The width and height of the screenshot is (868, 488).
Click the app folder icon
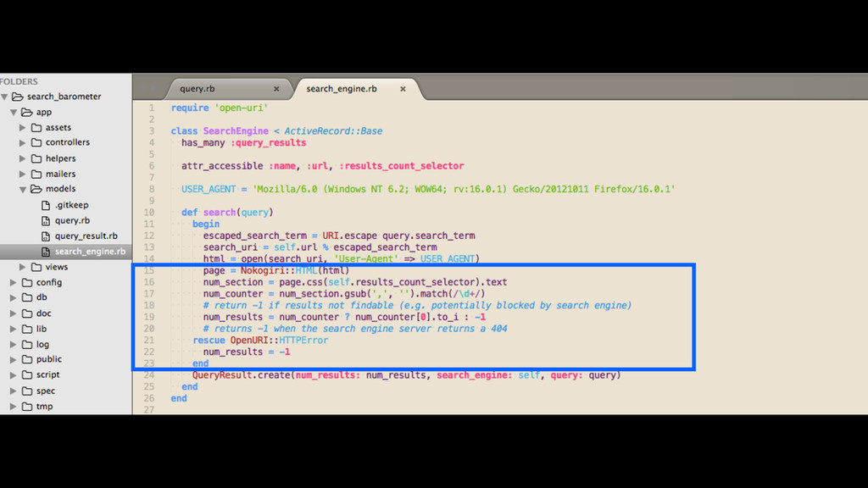pyautogui.click(x=26, y=112)
